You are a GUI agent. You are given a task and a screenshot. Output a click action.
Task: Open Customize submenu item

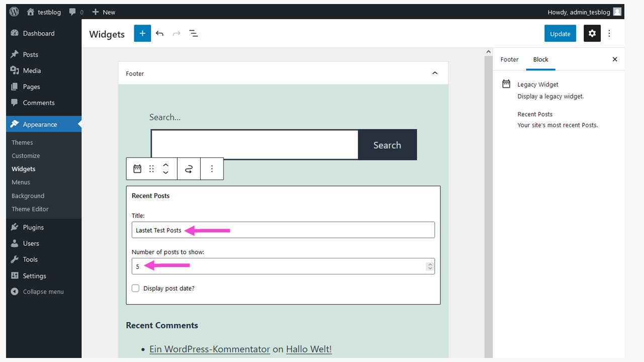tap(26, 156)
